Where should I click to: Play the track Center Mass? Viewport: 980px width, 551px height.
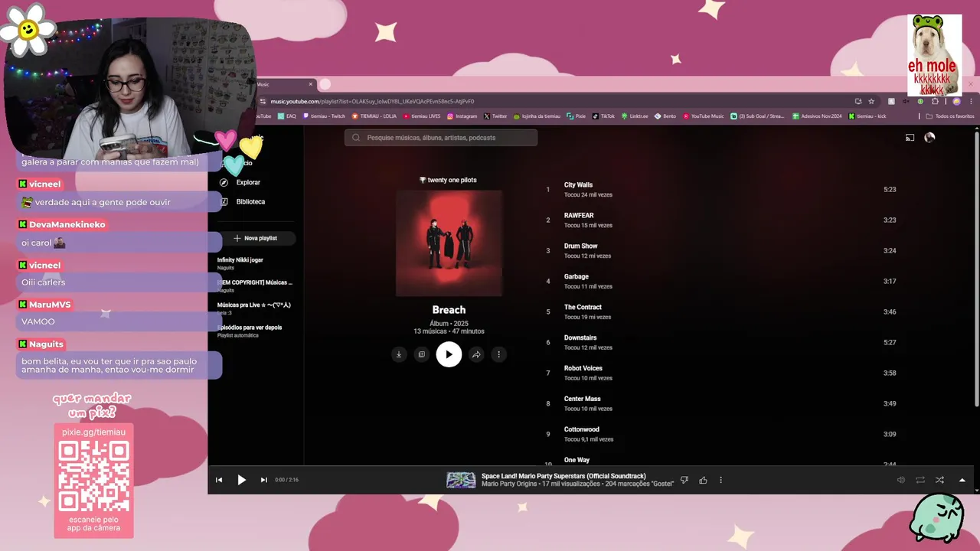coord(583,399)
